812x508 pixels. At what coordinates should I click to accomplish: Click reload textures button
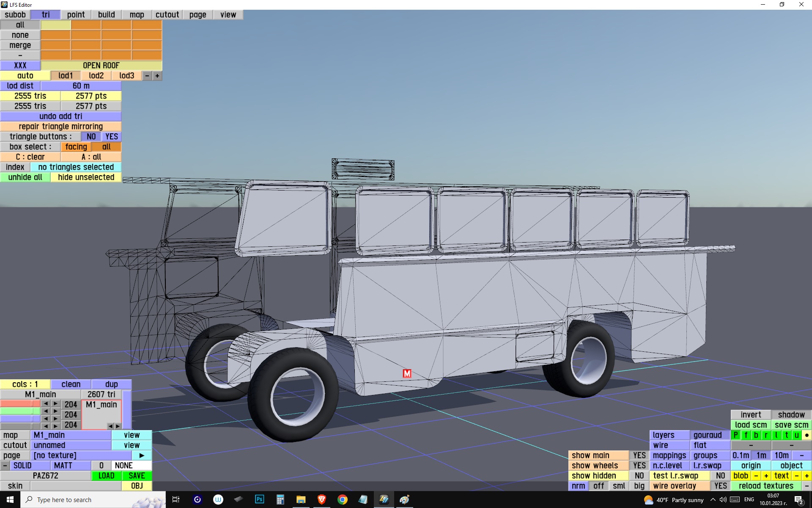[x=765, y=486]
